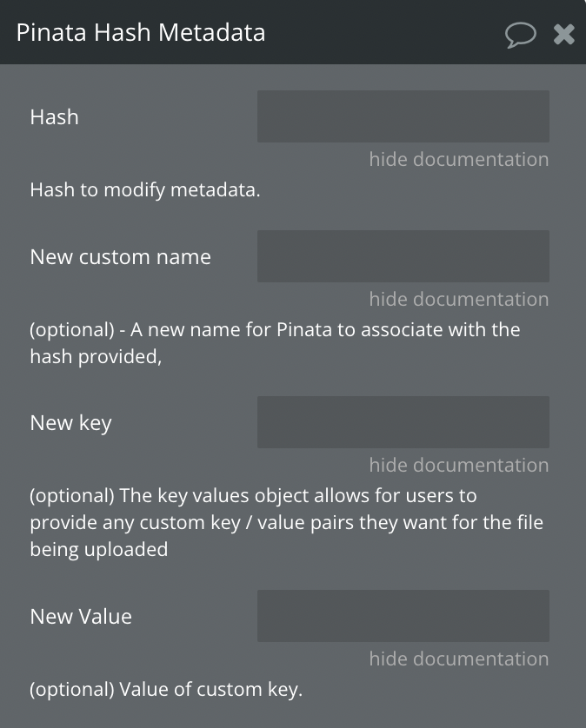Click the Pinata Hash Metadata title text
Screen dimensions: 586x728
(x=140, y=32)
